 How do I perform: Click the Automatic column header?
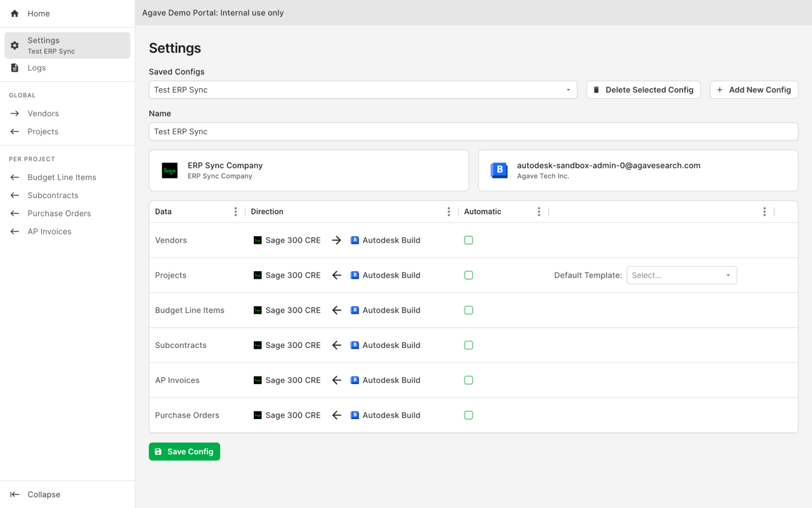click(483, 211)
